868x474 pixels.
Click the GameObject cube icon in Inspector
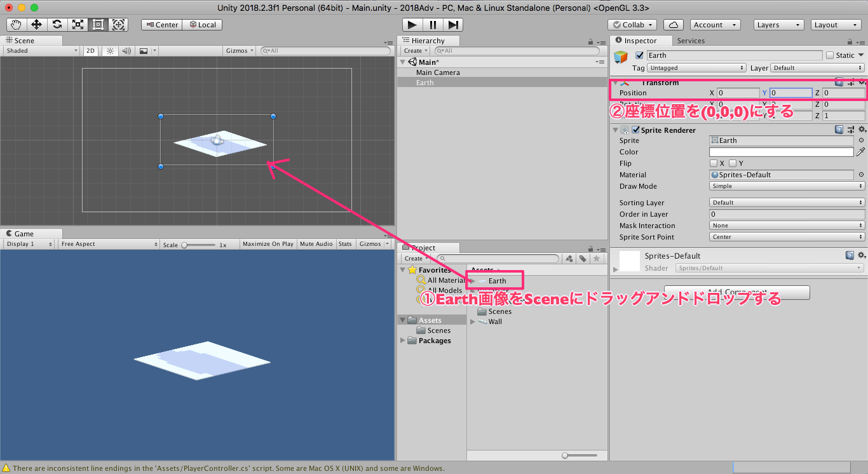click(621, 58)
